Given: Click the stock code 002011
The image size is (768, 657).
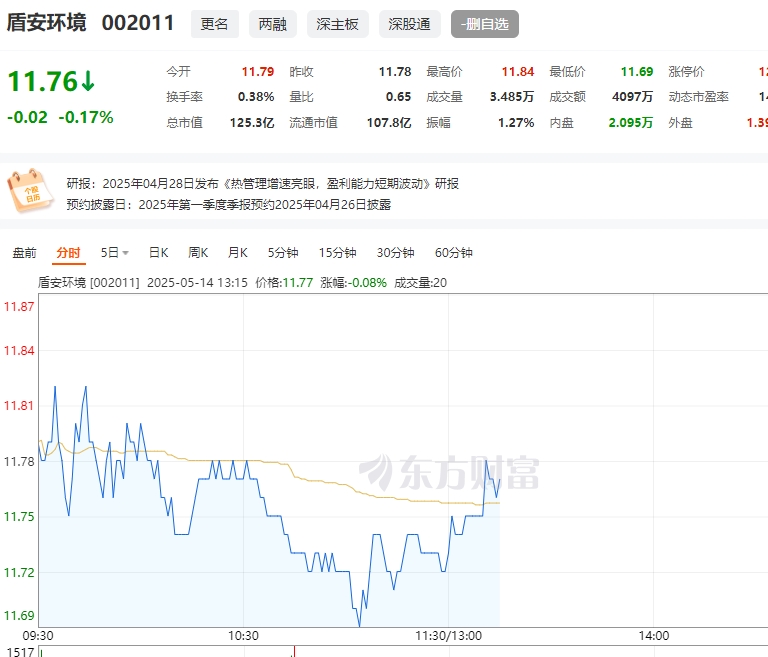Looking at the screenshot, I should coord(138,23).
